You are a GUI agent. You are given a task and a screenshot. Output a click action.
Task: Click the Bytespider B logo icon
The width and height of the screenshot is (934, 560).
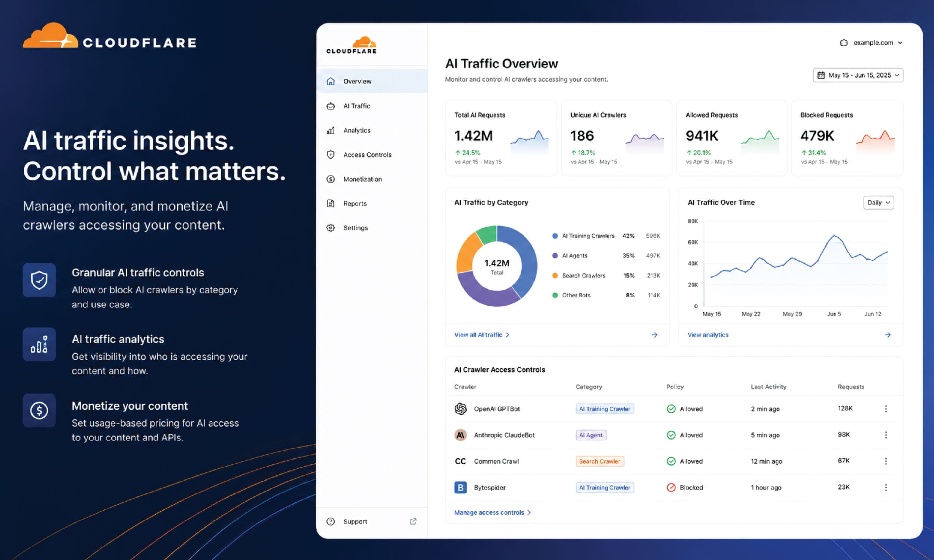[x=460, y=488]
